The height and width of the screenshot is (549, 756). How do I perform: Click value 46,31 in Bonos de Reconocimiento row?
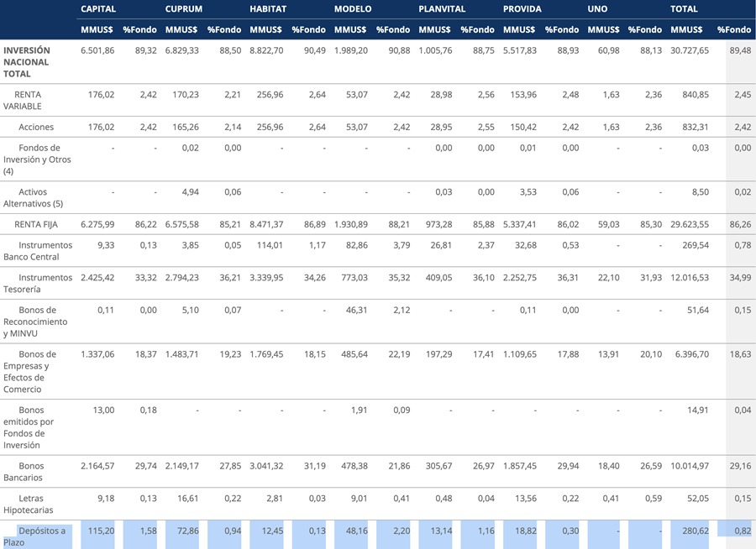click(357, 310)
